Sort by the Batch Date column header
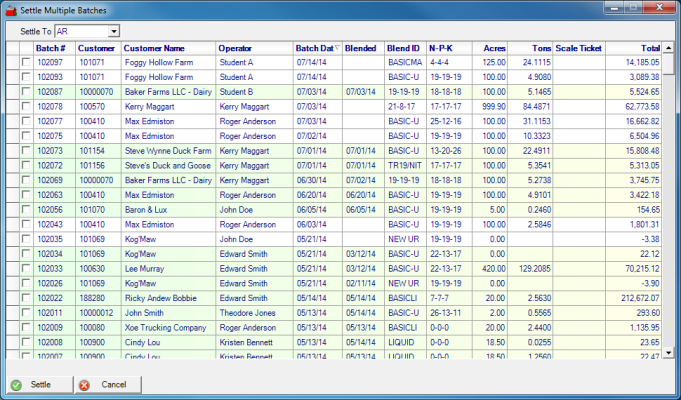Image resolution: width=681 pixels, height=400 pixels. 316,47
